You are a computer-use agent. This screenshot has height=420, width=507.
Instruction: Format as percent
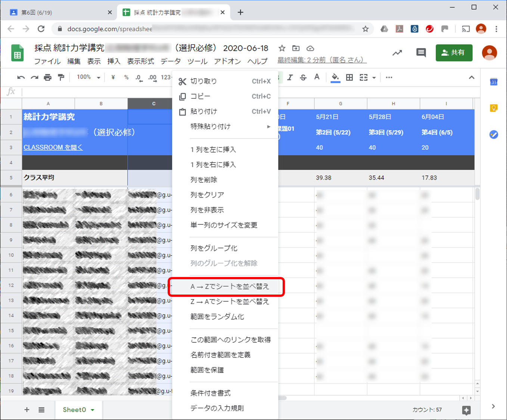(127, 77)
